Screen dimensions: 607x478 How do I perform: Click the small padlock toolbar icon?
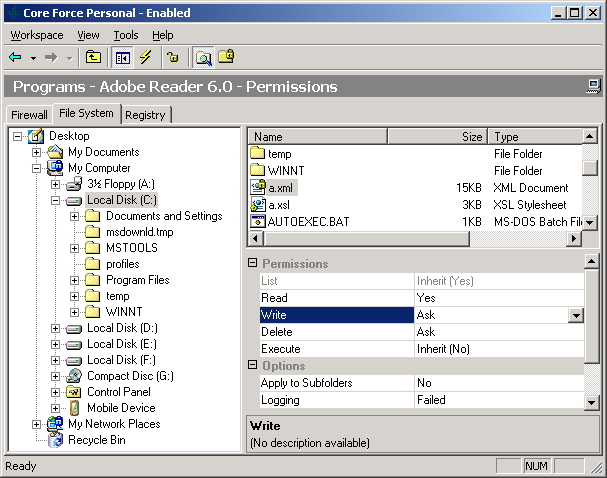tap(173, 57)
